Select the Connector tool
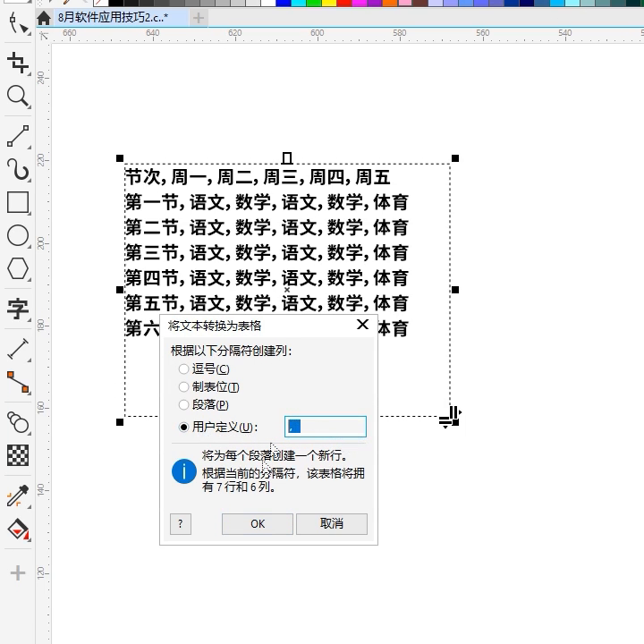The width and height of the screenshot is (644, 644). pyautogui.click(x=18, y=383)
